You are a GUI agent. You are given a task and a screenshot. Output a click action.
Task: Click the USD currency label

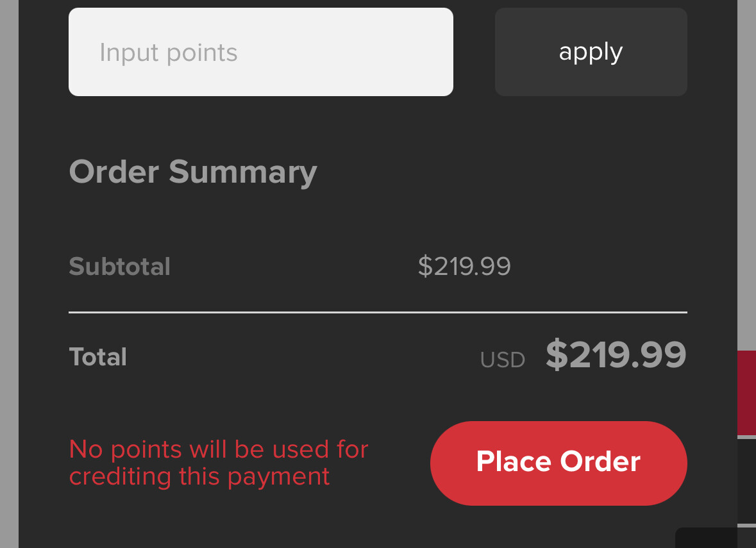coord(502,360)
